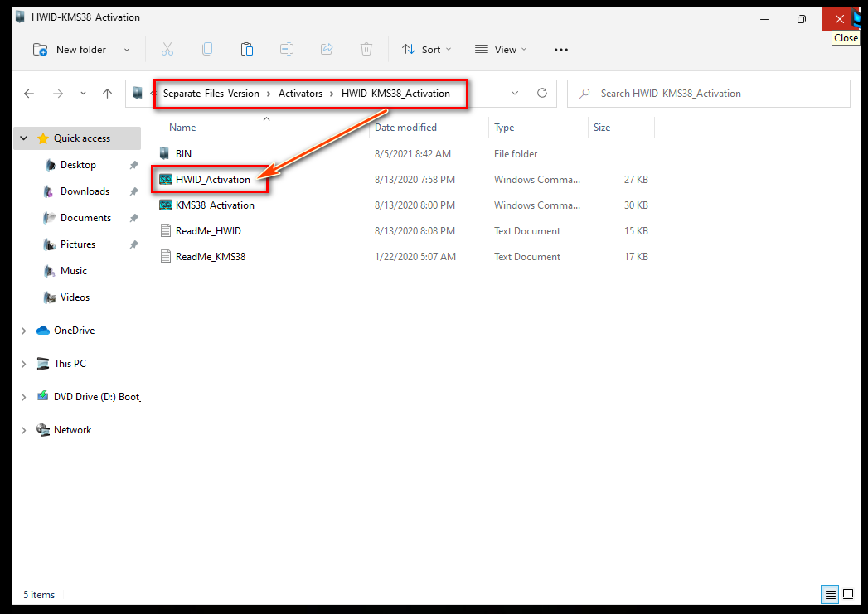The height and width of the screenshot is (614, 868).
Task: Go forward with the right arrow
Action: click(x=58, y=94)
